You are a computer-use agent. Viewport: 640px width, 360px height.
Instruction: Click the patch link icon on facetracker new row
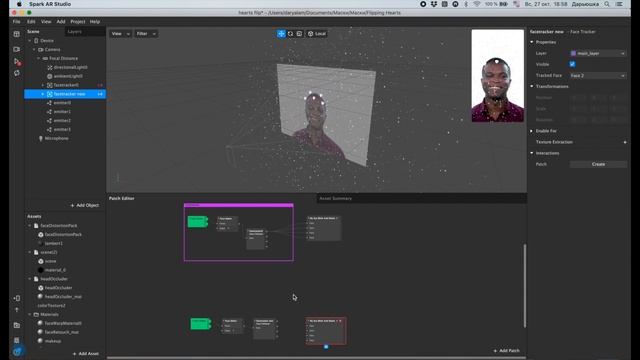pyautogui.click(x=100, y=94)
